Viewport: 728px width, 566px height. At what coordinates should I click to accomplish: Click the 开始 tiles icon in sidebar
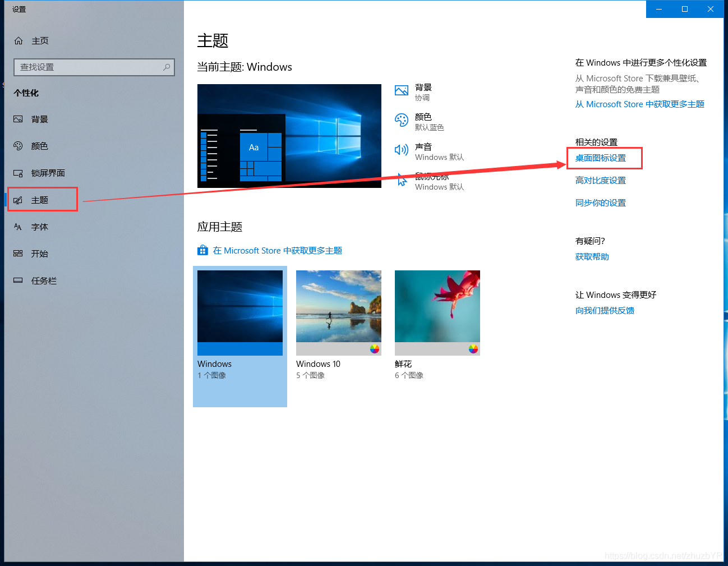coord(18,254)
